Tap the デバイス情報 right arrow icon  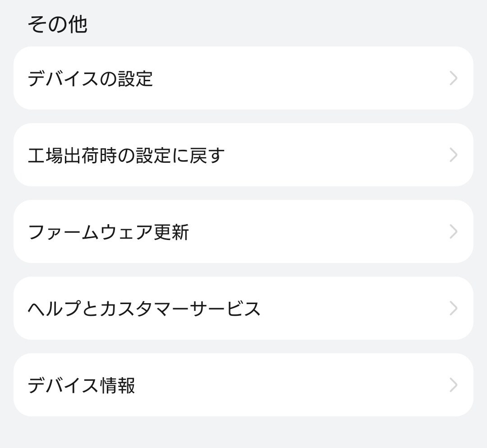(454, 385)
